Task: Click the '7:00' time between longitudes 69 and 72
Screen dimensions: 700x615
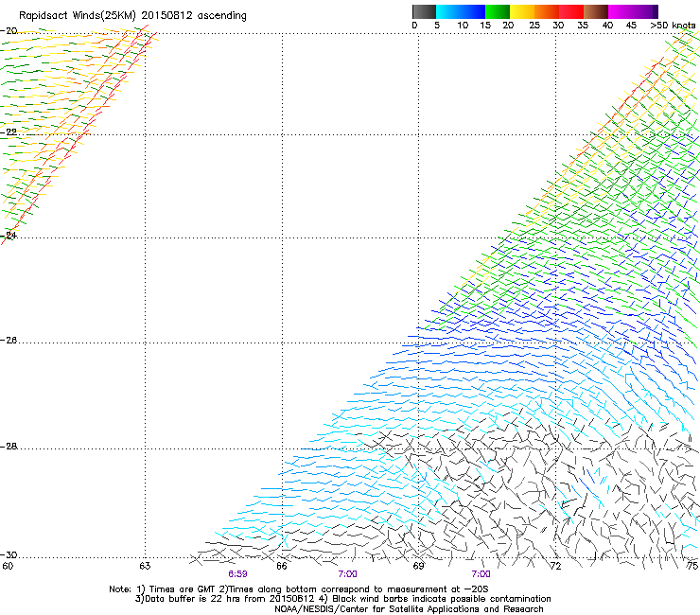Action: tap(481, 574)
